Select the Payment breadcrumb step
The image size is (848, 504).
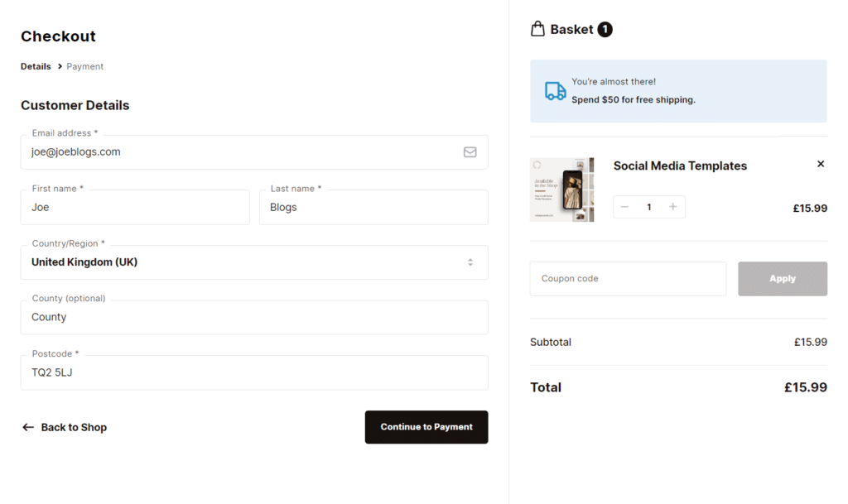tap(84, 66)
